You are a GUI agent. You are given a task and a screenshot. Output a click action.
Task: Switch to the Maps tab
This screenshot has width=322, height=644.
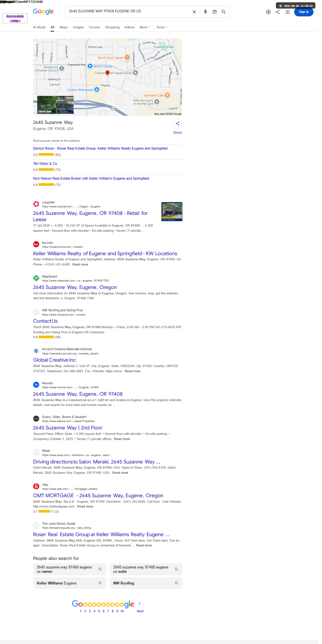(64, 27)
